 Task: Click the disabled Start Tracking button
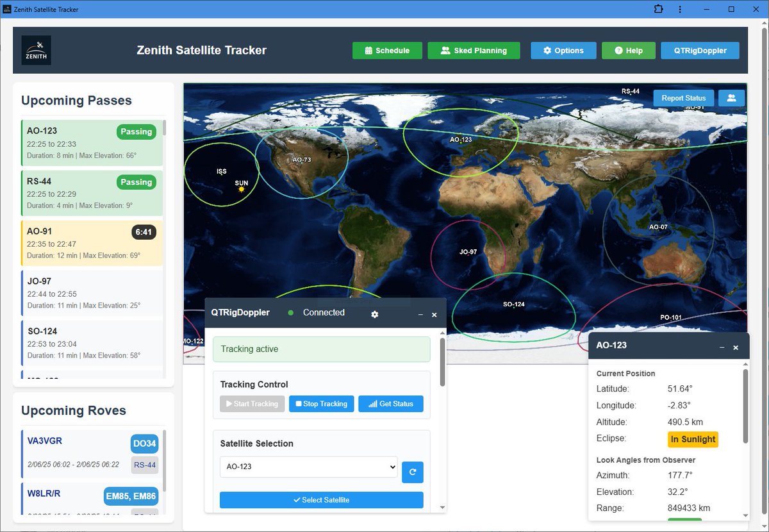(x=252, y=404)
